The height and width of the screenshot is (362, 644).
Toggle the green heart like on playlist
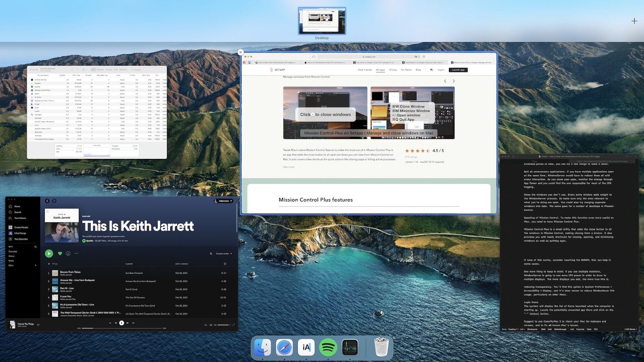click(x=60, y=253)
